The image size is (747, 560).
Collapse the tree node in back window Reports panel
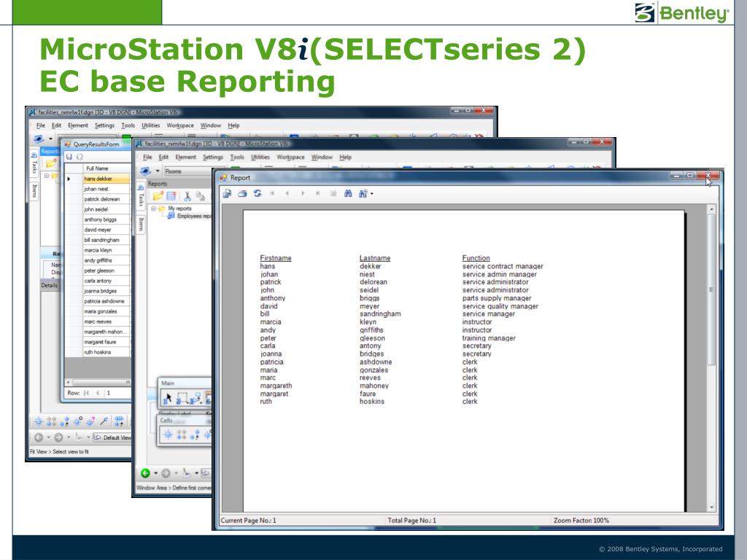[47, 176]
